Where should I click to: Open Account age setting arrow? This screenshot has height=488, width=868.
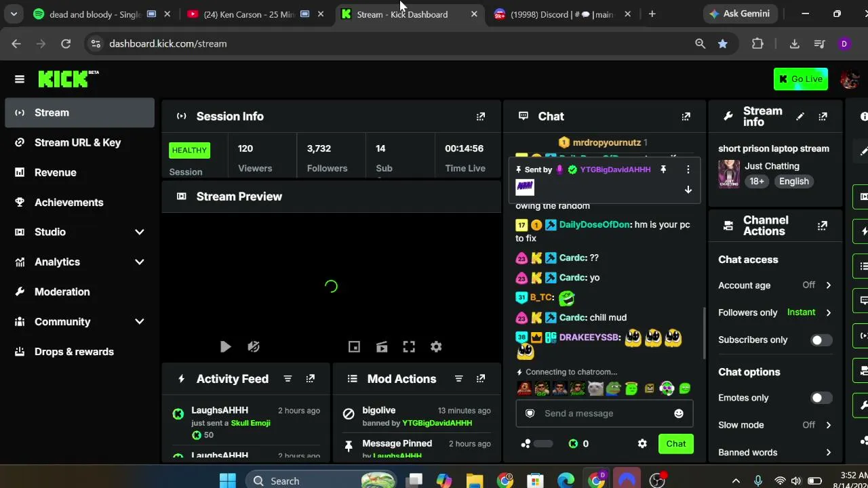[828, 285]
